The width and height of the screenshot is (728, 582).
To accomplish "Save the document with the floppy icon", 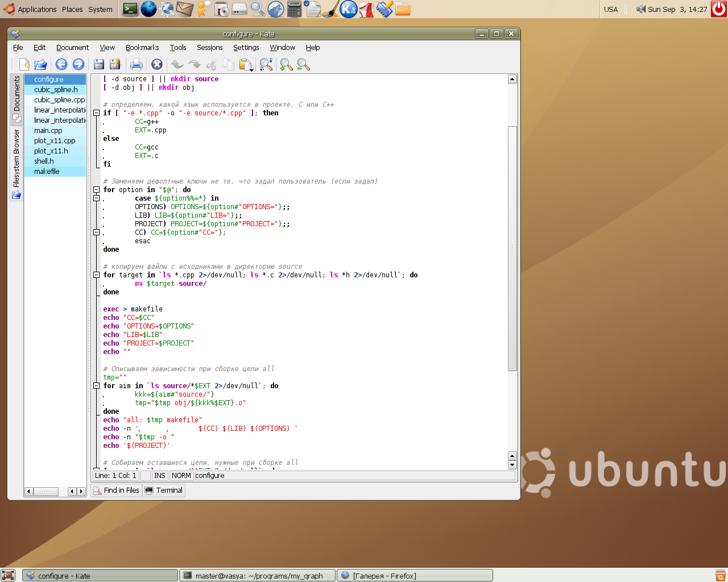I will 99,64.
